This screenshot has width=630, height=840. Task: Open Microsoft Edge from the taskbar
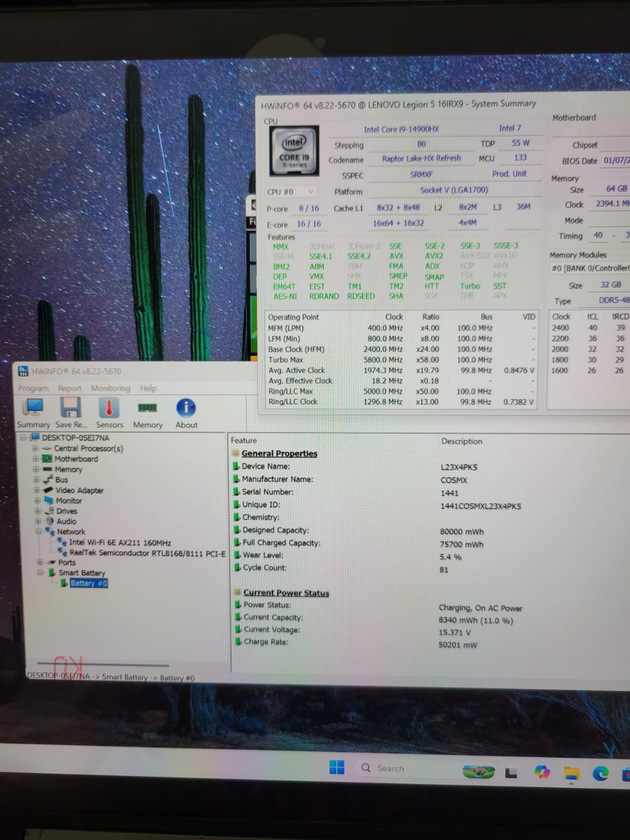(x=600, y=773)
